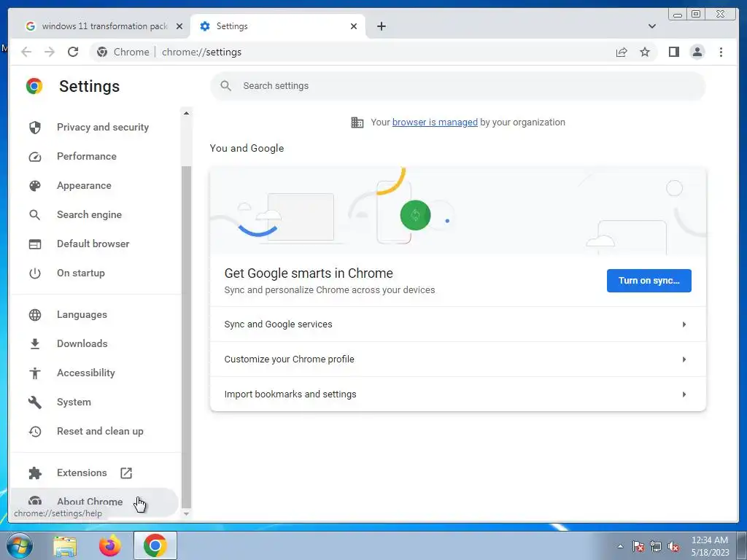The width and height of the screenshot is (747, 560).
Task: Expand Import bookmarks and settings
Action: pos(458,394)
